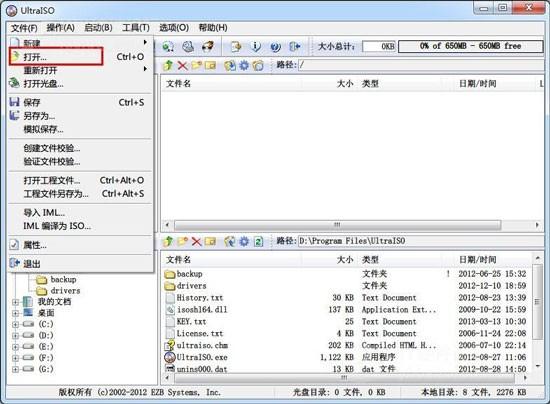
Task: Click the exit door icon in the main toolbar
Action: pyautogui.click(x=295, y=46)
